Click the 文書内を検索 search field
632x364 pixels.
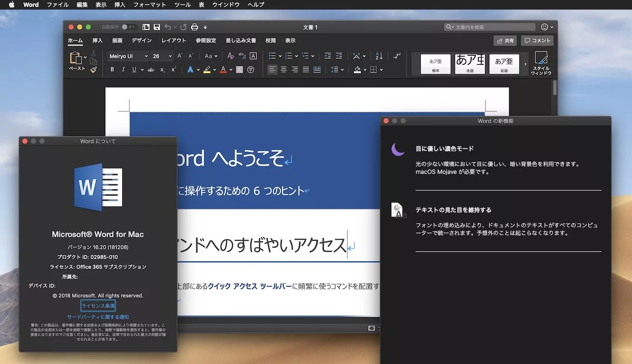490,27
